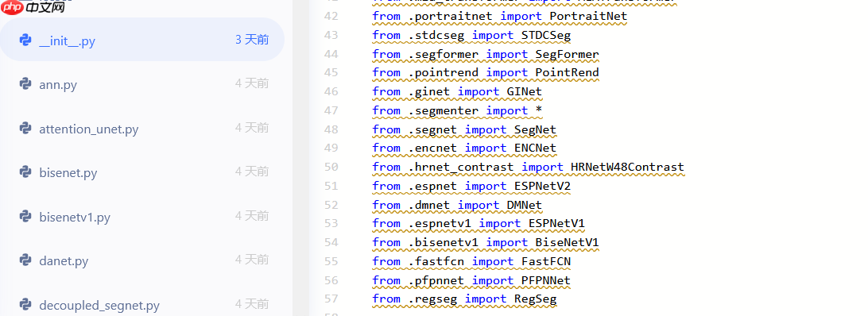Screen dimensions: 868x316
Task: Click line number 57 in the gutter
Action: pos(331,299)
